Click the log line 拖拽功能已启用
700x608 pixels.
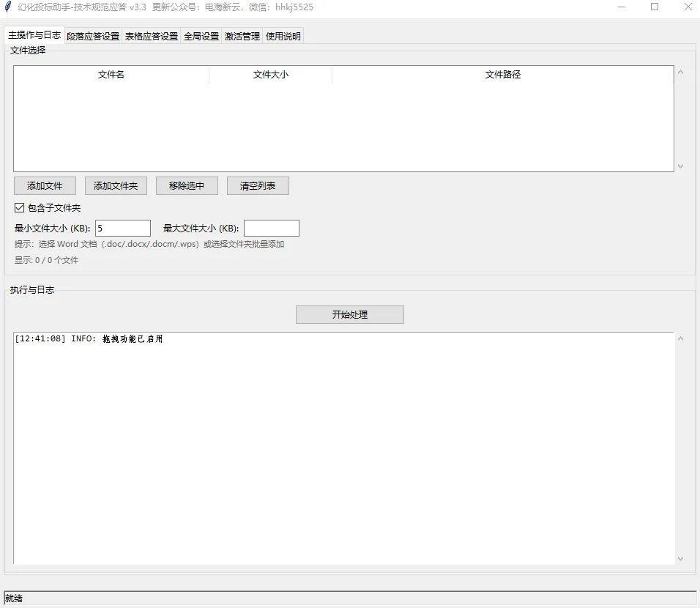[89, 338]
